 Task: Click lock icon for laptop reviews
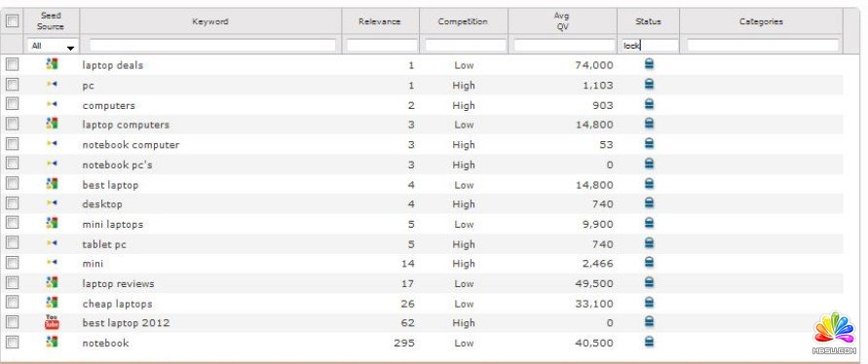pyautogui.click(x=650, y=282)
